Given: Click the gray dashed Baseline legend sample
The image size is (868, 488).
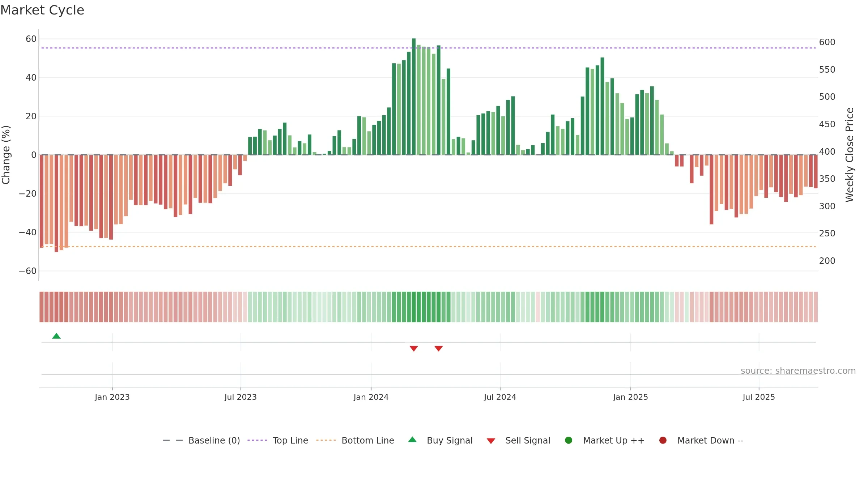Looking at the screenshot, I should pyautogui.click(x=173, y=440).
